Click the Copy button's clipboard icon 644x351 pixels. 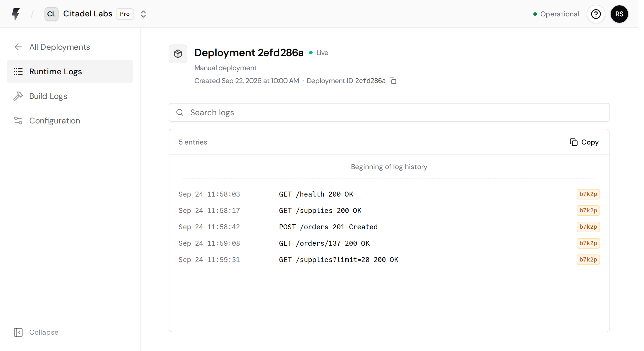(x=574, y=142)
